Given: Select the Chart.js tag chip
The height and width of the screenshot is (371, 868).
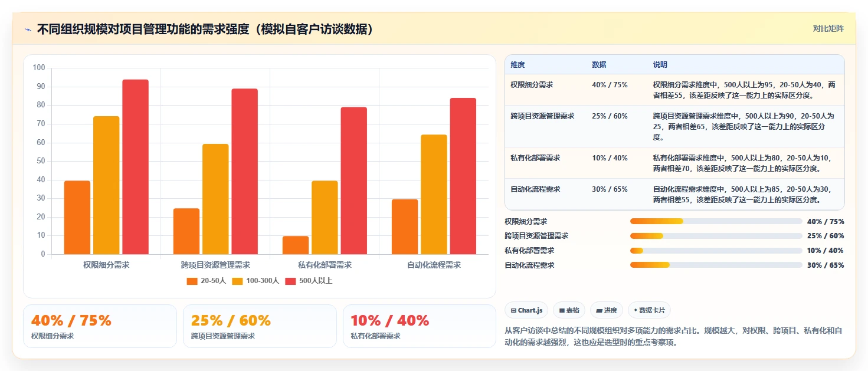Looking at the screenshot, I should (526, 310).
